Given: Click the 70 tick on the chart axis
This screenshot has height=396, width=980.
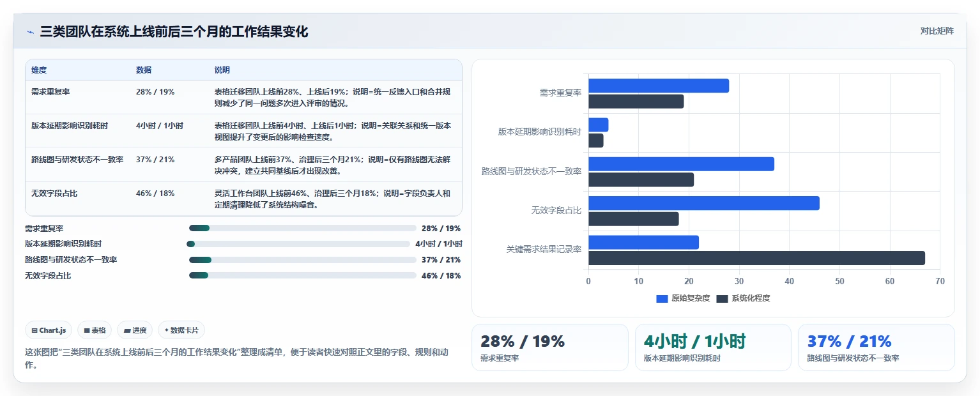Looking at the screenshot, I should tap(939, 282).
